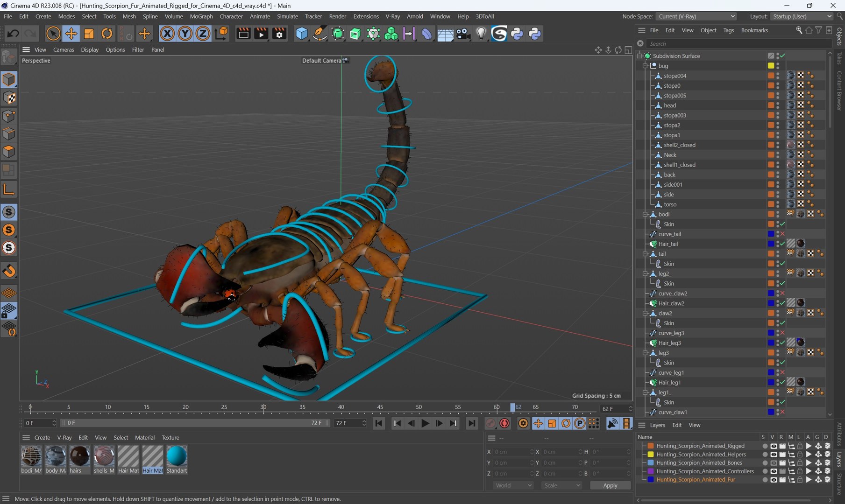The width and height of the screenshot is (845, 504).
Task: Select the Move tool in top toolbar
Action: (x=71, y=34)
